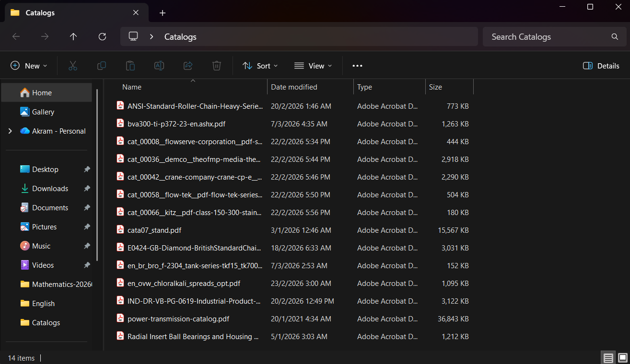Unpin Desktop via its pin icon
This screenshot has height=364, width=630.
pyautogui.click(x=87, y=169)
